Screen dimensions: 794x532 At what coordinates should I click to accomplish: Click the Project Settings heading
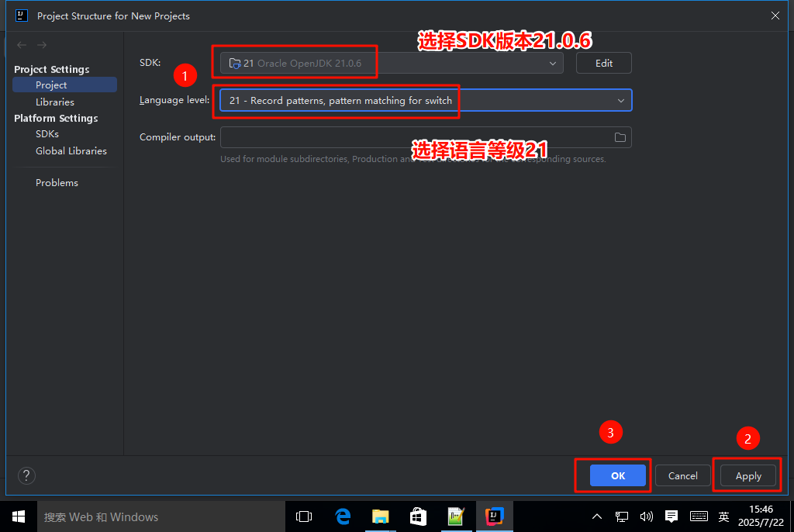pos(52,70)
